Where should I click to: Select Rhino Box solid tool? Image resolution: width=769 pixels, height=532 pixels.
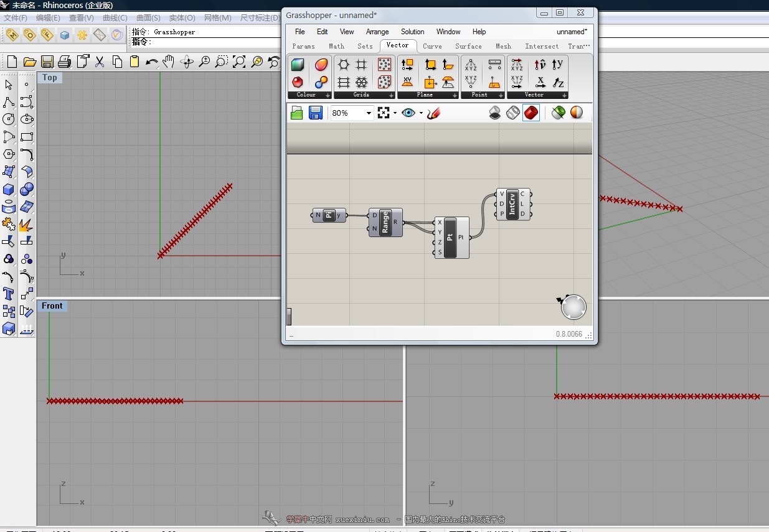(9, 189)
